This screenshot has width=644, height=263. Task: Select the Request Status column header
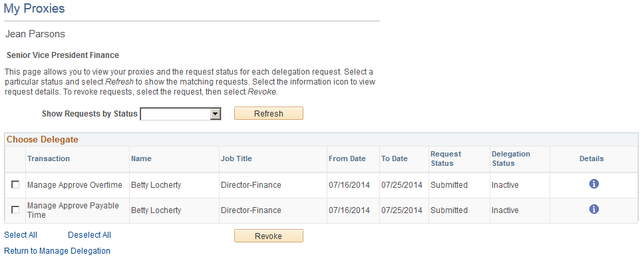click(446, 158)
